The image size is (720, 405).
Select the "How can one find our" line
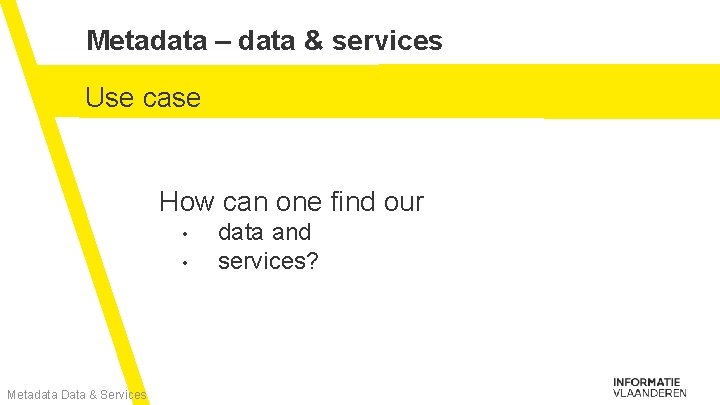tap(291, 202)
